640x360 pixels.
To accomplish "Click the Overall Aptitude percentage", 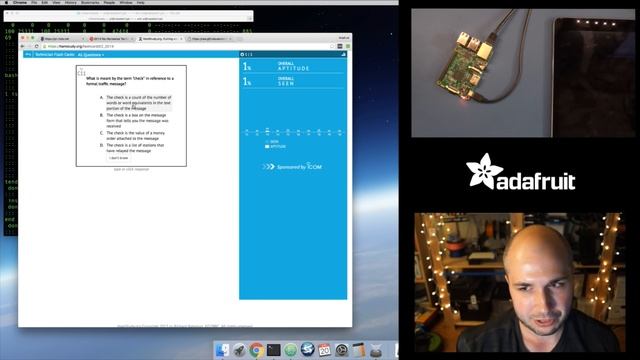I will point(247,67).
